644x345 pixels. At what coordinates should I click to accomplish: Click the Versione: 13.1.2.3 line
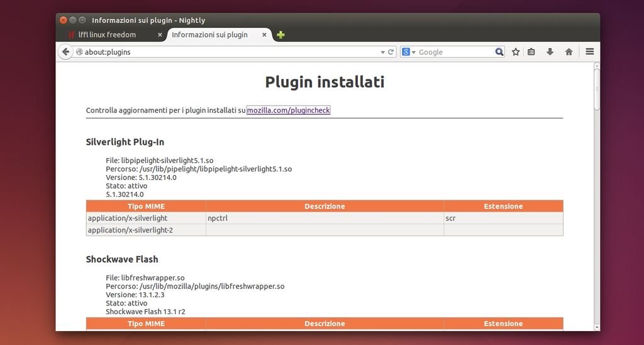(135, 295)
